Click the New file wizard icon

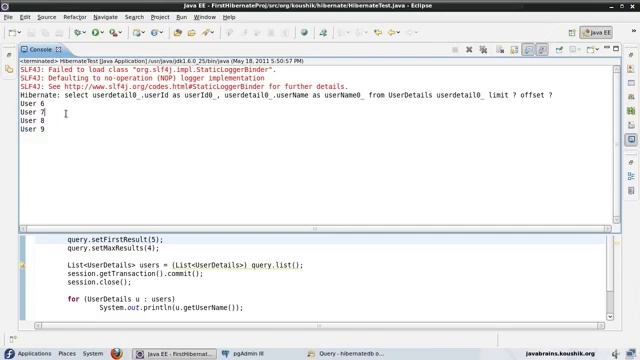[12, 33]
